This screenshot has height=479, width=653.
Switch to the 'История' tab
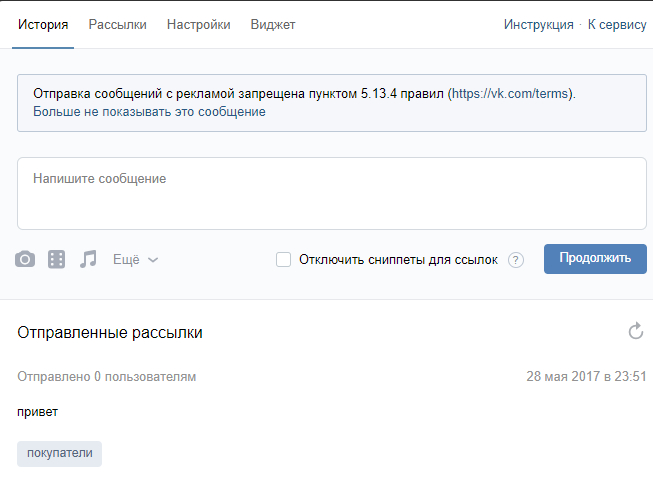click(x=43, y=25)
